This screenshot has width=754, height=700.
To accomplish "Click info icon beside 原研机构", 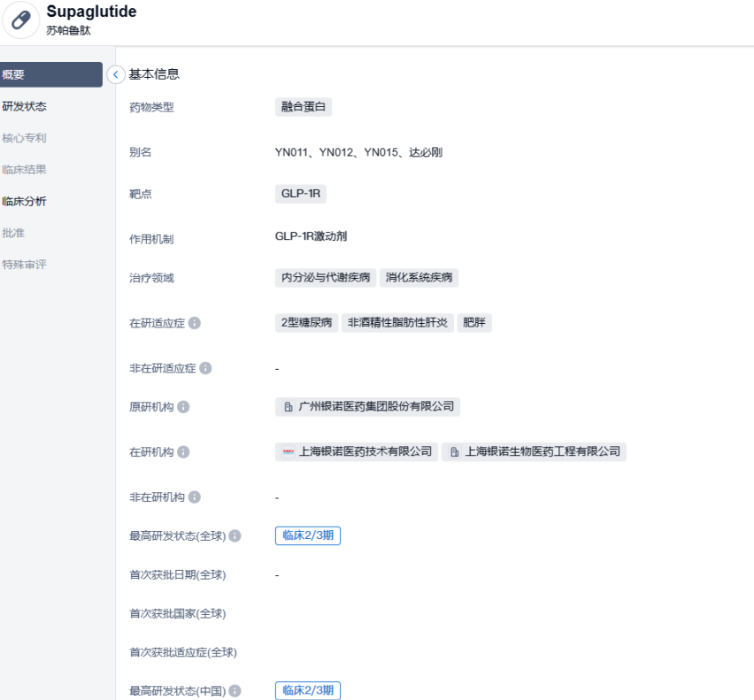I will [183, 407].
